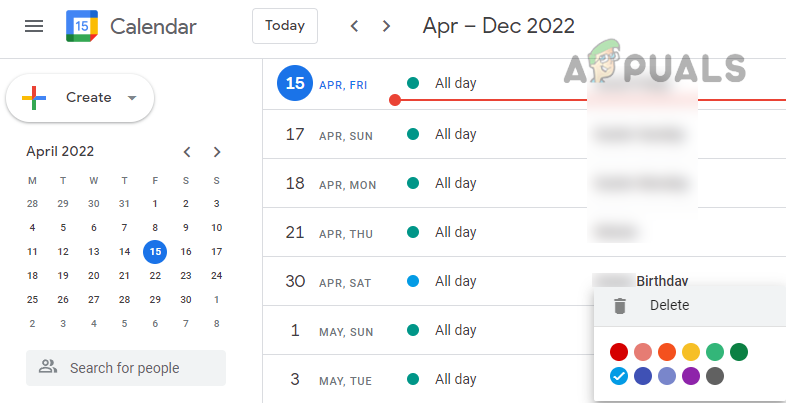The image size is (786, 403).
Task: Click the trash icon next to Delete
Action: [x=620, y=306]
